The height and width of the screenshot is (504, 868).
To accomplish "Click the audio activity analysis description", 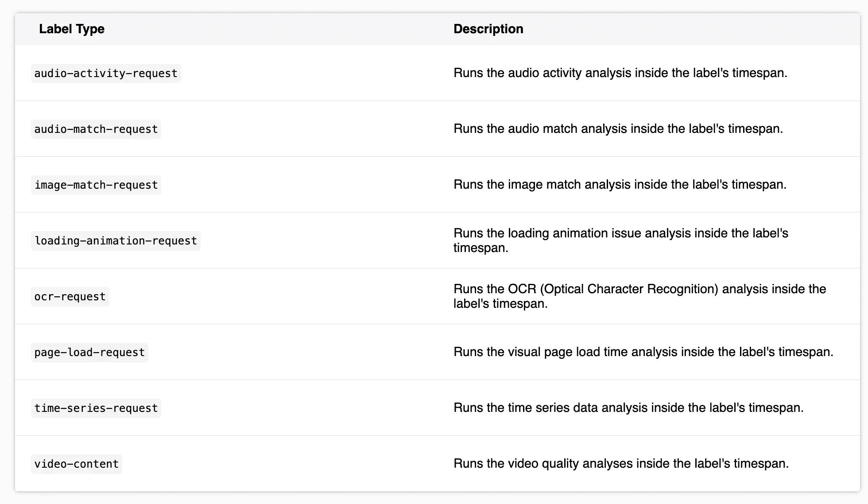I will [620, 73].
